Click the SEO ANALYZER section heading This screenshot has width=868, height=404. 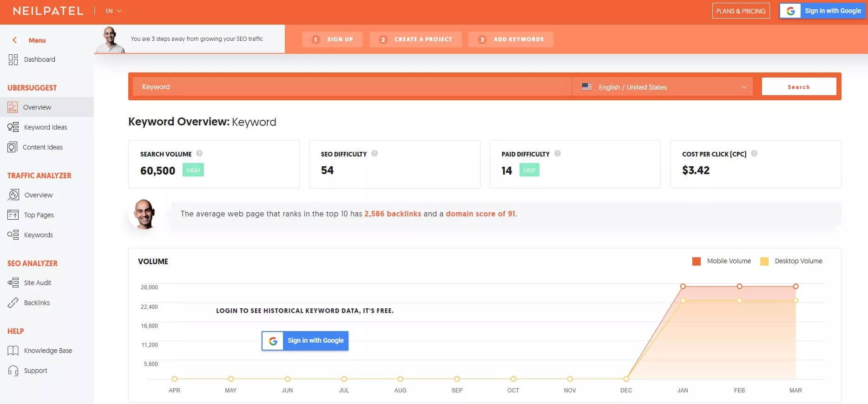point(33,263)
